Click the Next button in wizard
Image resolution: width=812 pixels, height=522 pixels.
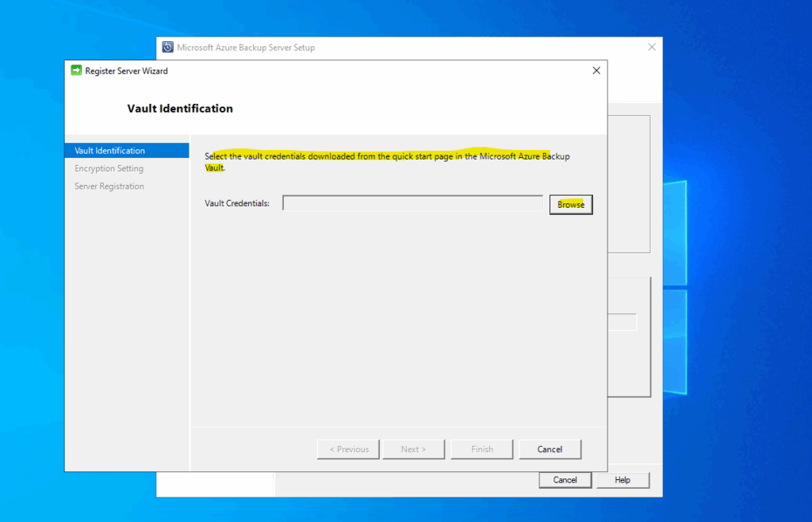tap(413, 449)
